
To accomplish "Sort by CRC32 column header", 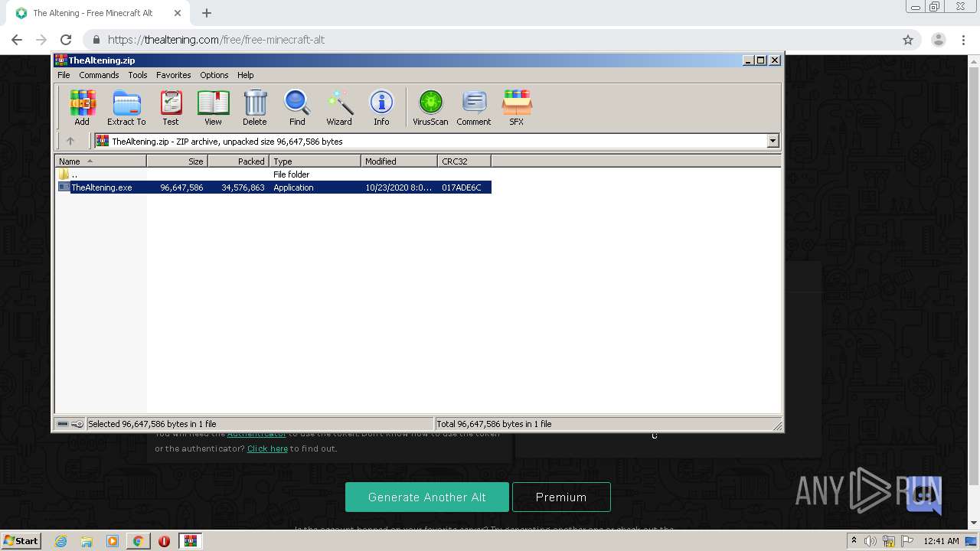I will click(465, 161).
